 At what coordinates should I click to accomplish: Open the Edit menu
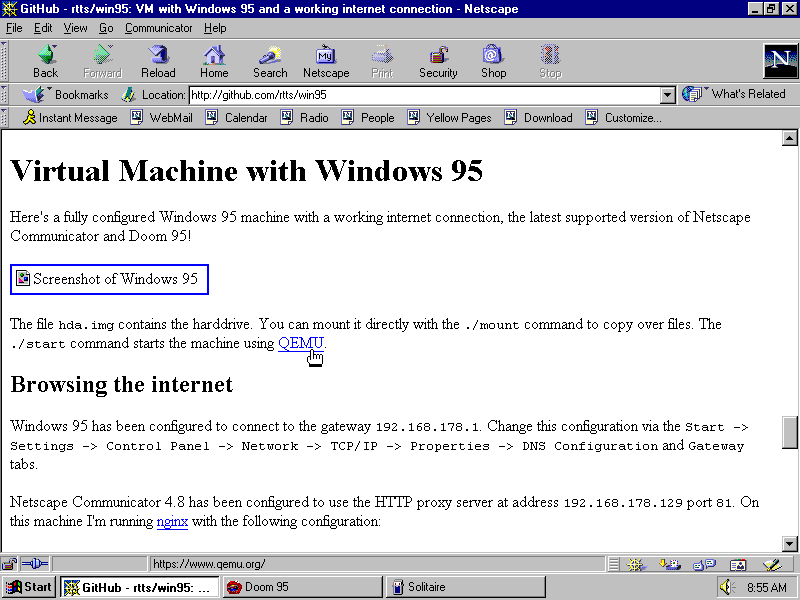click(43, 28)
